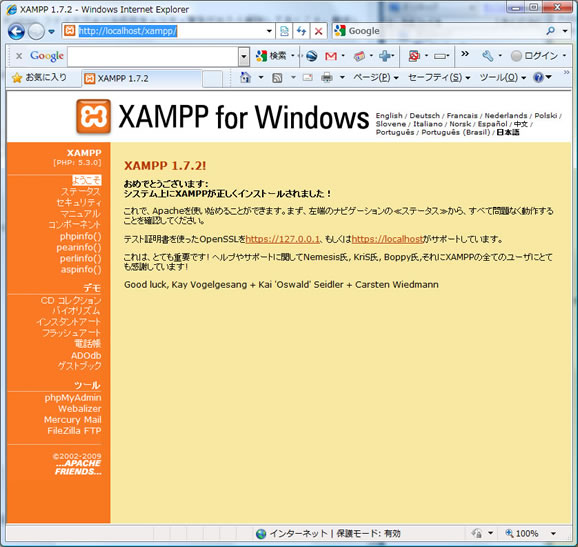Click the RSS feeds icon
578x547 pixels.
pos(277,78)
